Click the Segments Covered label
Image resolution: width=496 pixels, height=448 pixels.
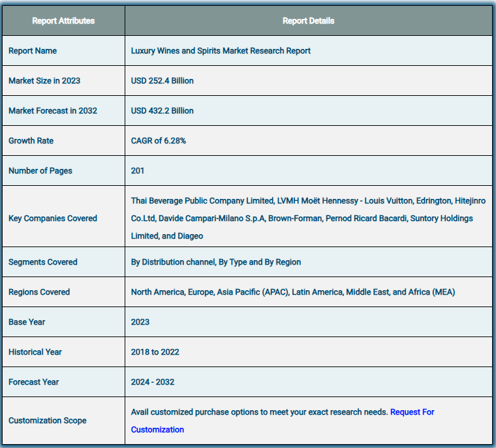point(43,262)
